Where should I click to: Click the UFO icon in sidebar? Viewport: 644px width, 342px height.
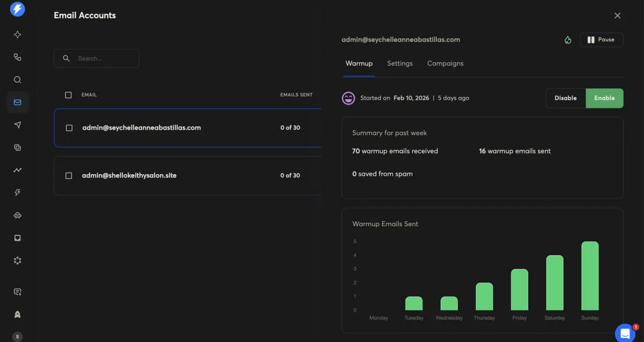[x=18, y=215]
